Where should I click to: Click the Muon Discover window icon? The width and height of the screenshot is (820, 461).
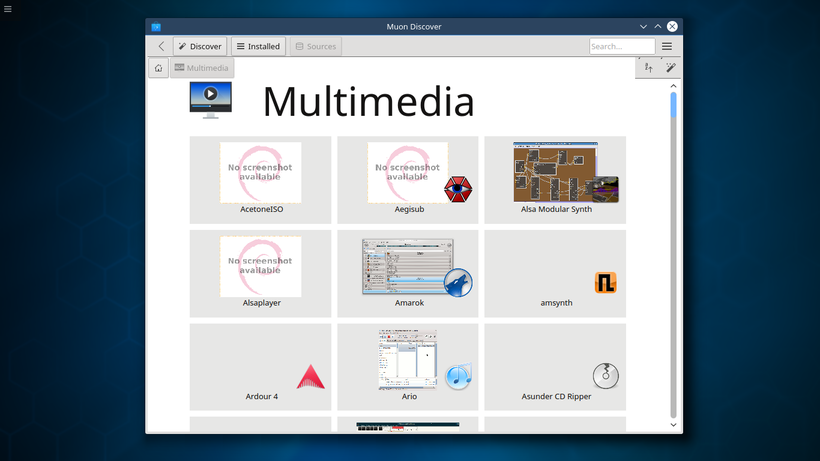tap(156, 27)
